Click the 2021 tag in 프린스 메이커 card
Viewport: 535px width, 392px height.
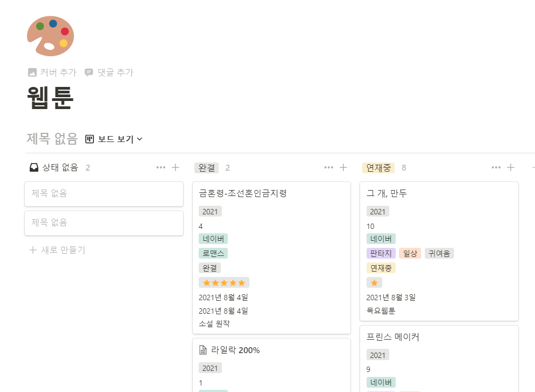point(378,355)
